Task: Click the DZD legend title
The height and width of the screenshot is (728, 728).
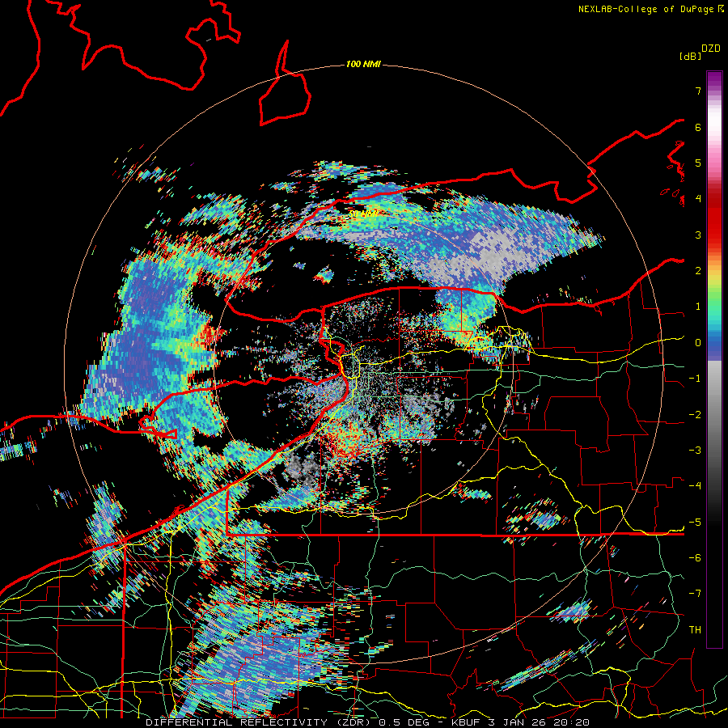Action: 711,48
